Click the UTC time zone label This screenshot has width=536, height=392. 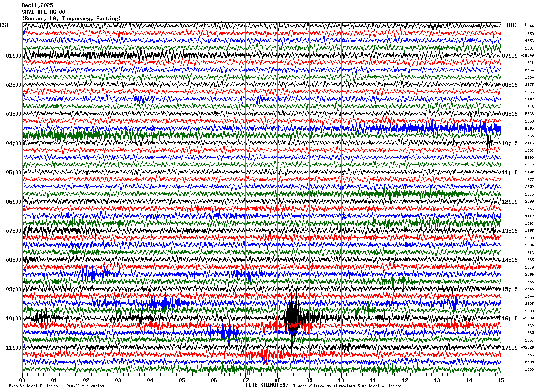[512, 25]
